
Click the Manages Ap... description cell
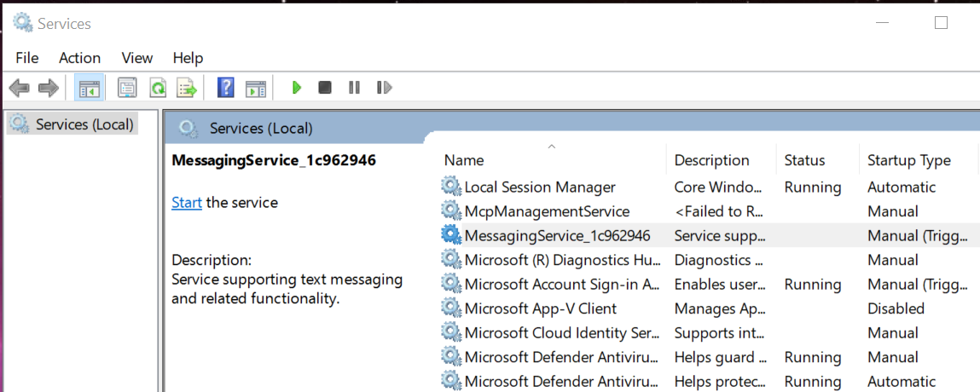click(x=718, y=309)
